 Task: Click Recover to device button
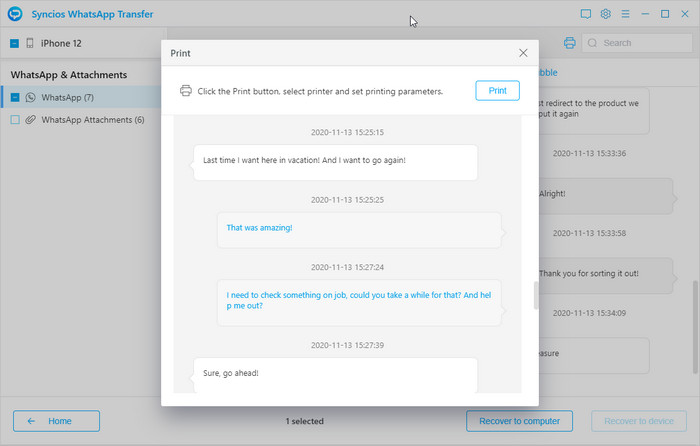pyautogui.click(x=639, y=421)
